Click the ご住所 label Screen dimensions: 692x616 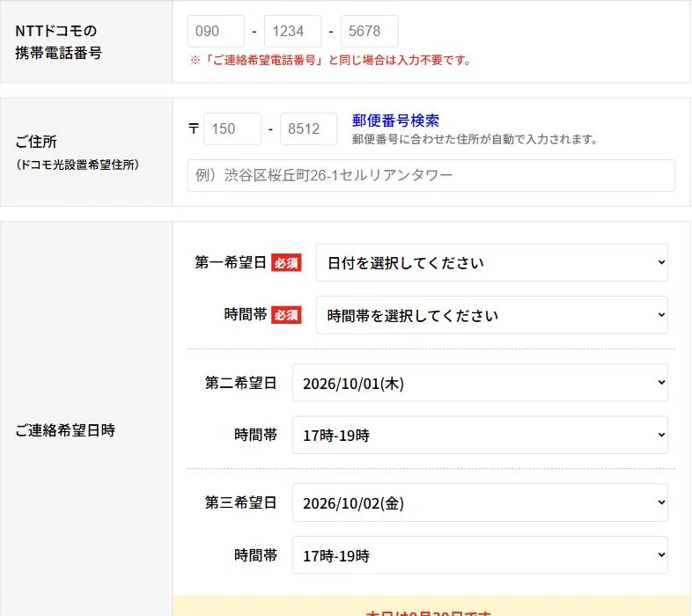(x=36, y=142)
